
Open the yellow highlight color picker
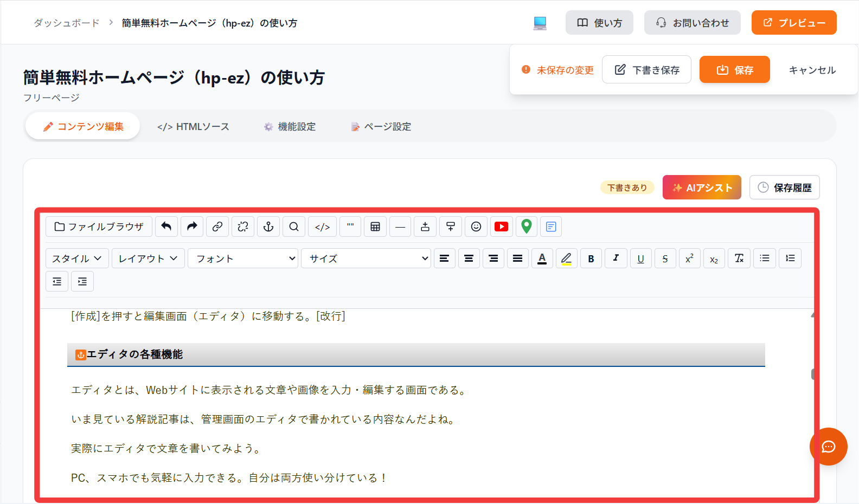click(x=567, y=259)
